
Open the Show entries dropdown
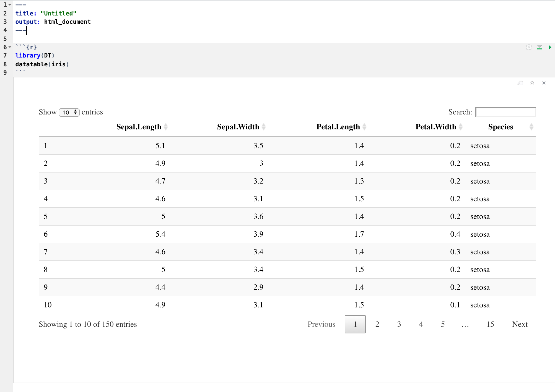tap(69, 112)
